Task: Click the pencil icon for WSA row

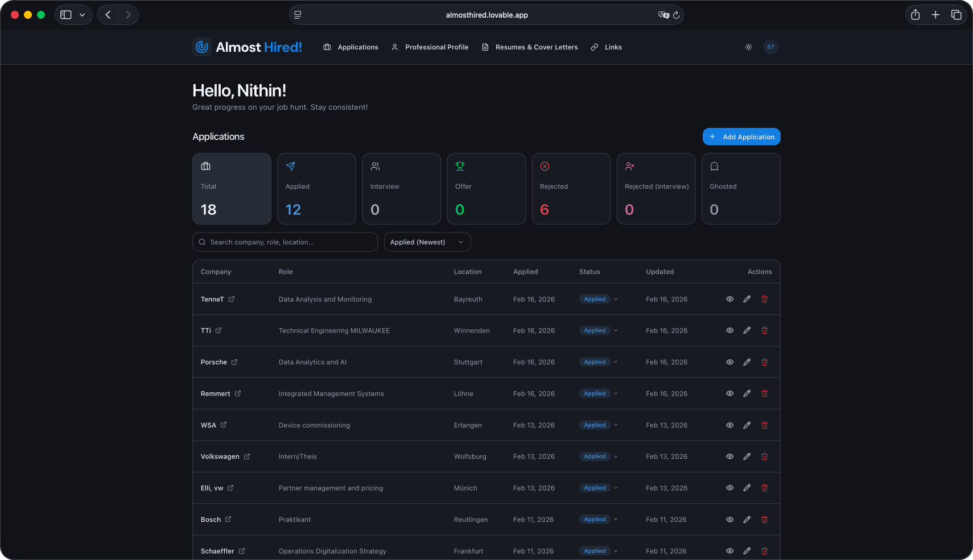Action: click(747, 425)
